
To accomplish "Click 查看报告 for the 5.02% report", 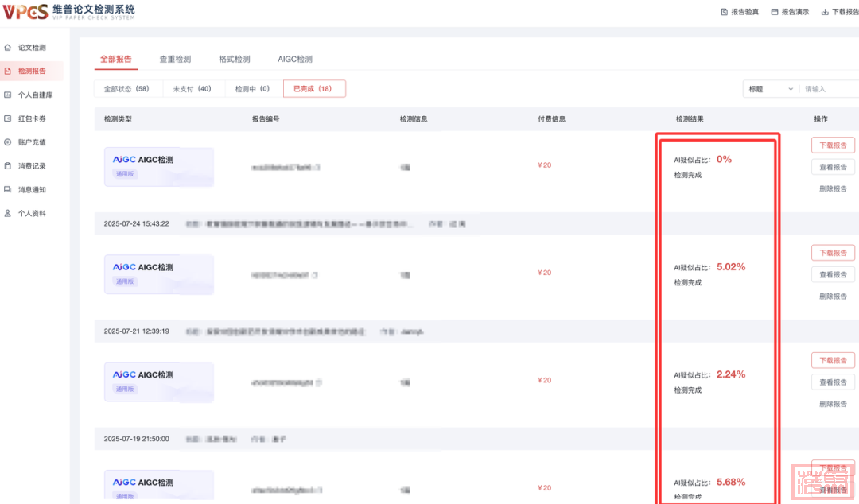I will [833, 275].
